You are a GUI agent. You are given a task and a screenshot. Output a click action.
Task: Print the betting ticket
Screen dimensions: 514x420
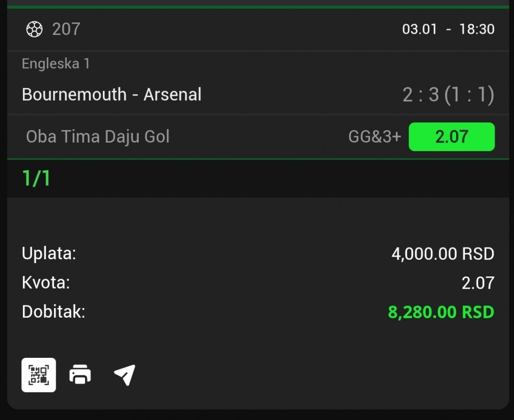coord(80,374)
